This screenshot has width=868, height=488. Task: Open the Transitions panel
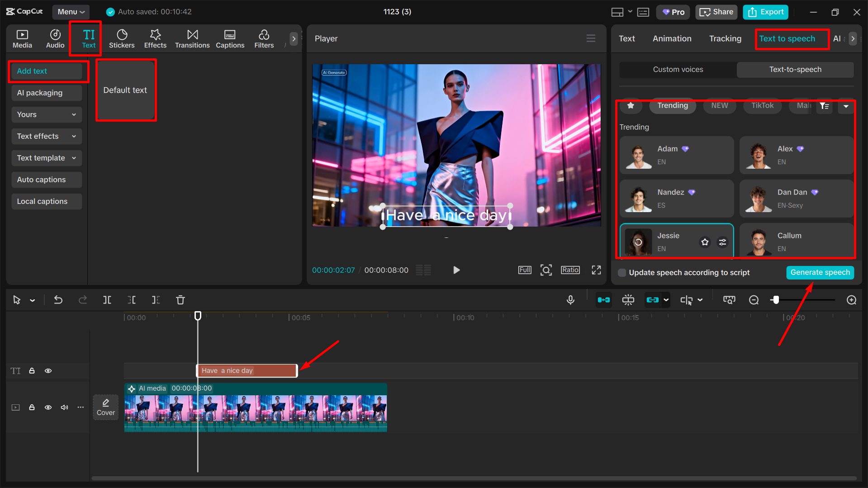192,38
